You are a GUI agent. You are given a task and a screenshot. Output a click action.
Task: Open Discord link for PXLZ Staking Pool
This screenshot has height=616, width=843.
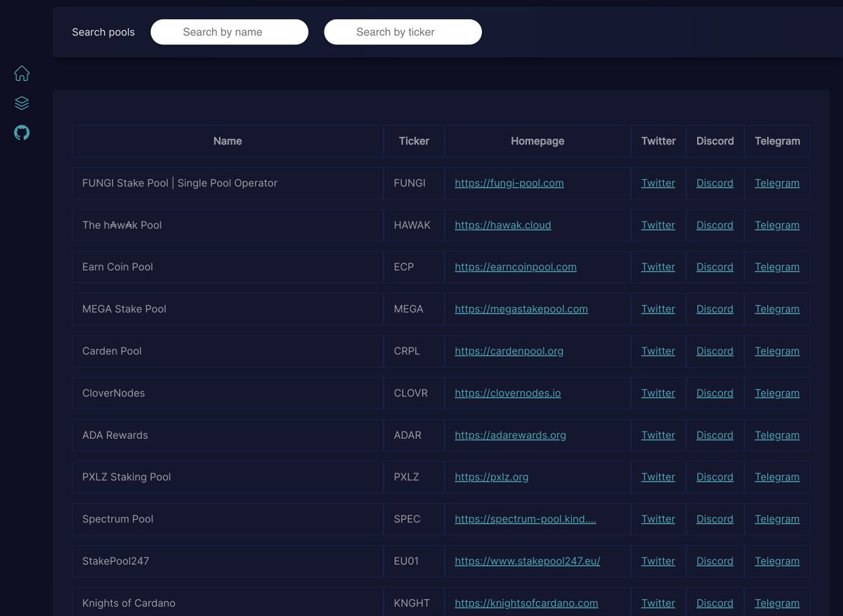pyautogui.click(x=715, y=477)
